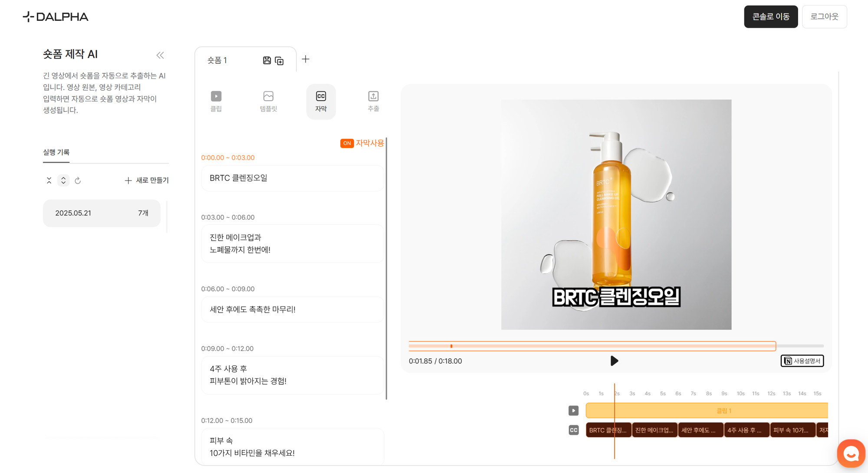This screenshot has height=473, width=868.
Task: Click the CC subtitle track icon in the timeline
Action: coord(573,430)
